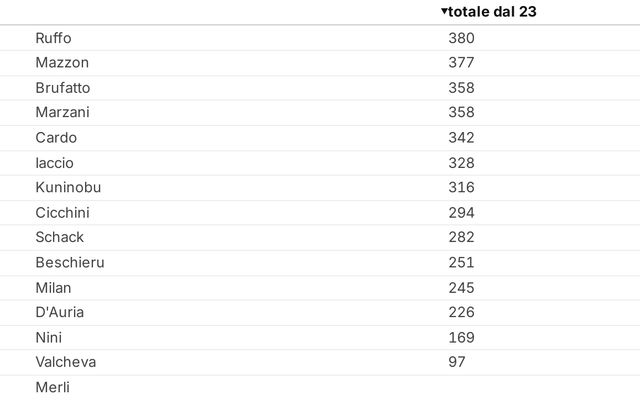Select the Ruffo name cell

(x=53, y=38)
